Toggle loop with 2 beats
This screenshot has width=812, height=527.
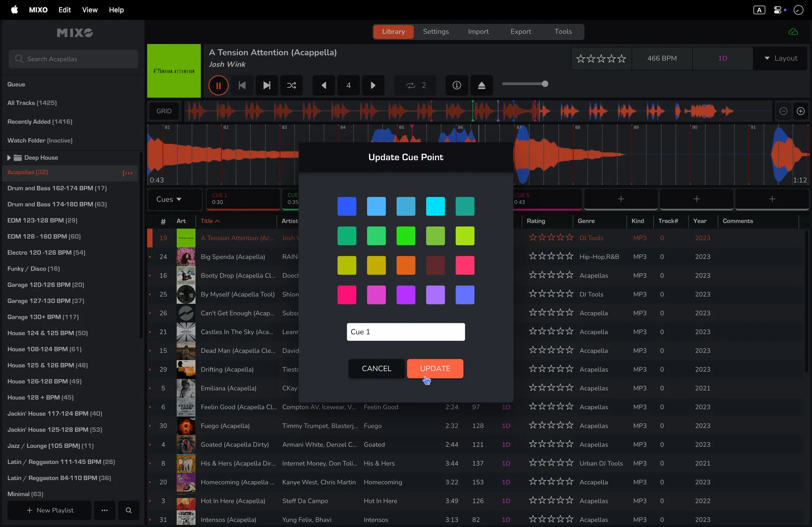pos(416,86)
